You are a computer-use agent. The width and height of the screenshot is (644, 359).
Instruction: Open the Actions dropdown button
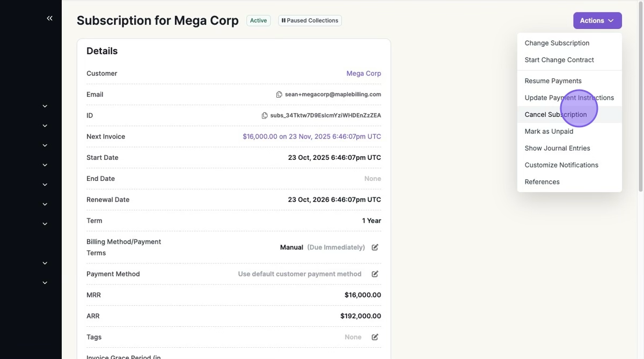pos(597,20)
